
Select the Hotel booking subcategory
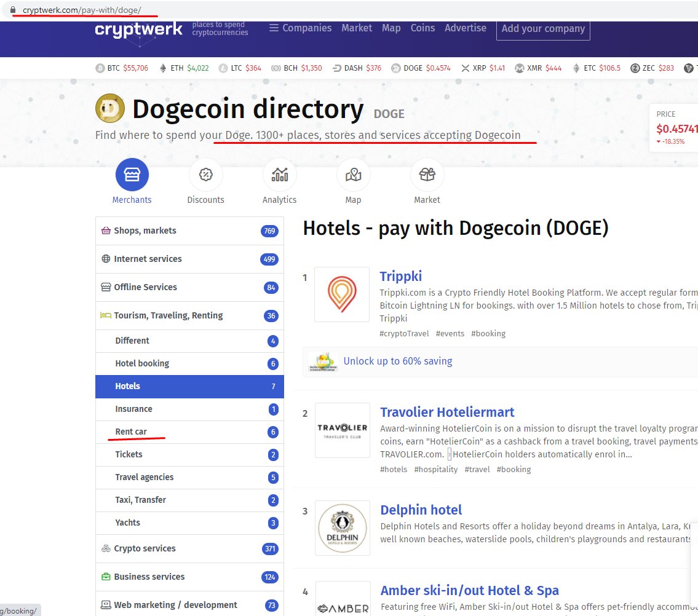coord(189,363)
